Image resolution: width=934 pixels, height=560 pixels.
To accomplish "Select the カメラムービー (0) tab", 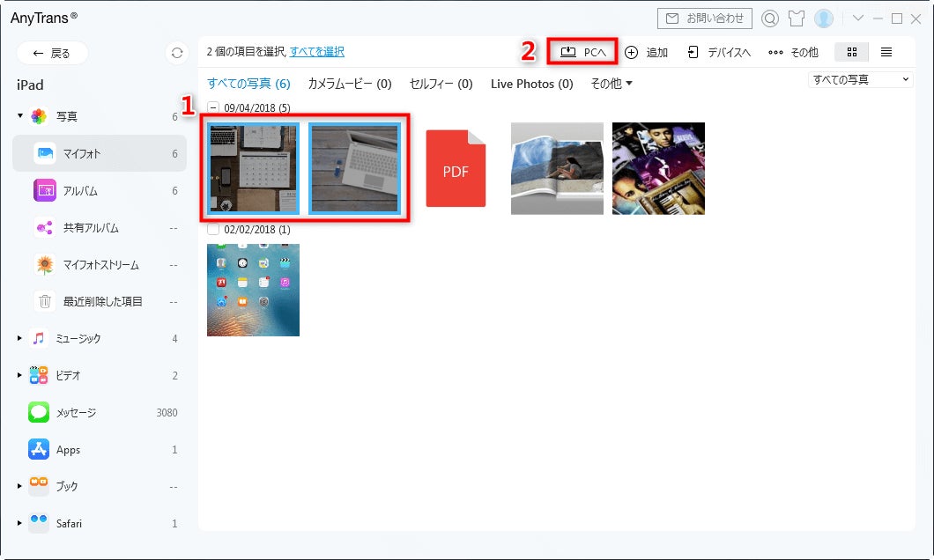I will [350, 84].
